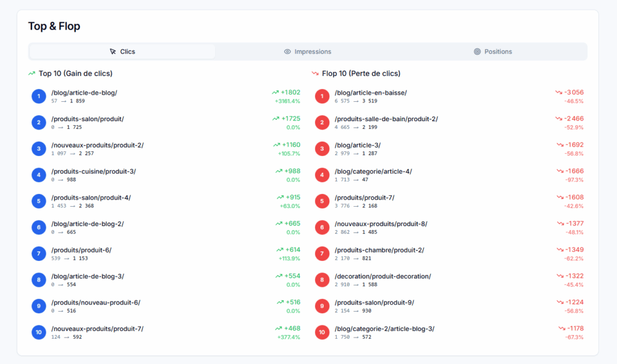The width and height of the screenshot is (617, 364).
Task: Click the cursor icon in Clics tab
Action: click(x=113, y=52)
